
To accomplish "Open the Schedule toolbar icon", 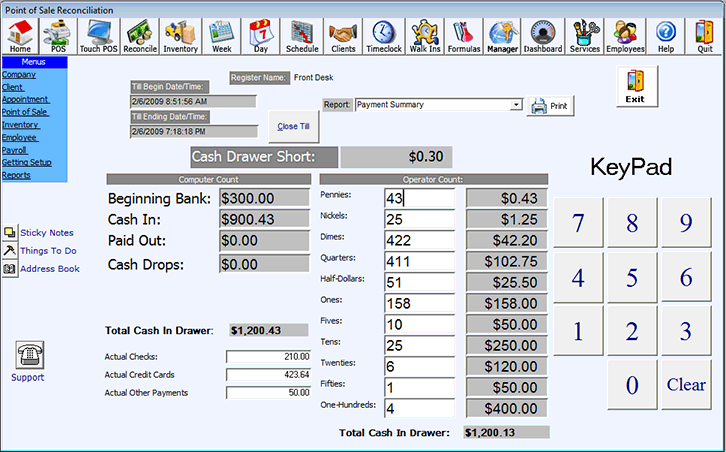I will tap(302, 36).
